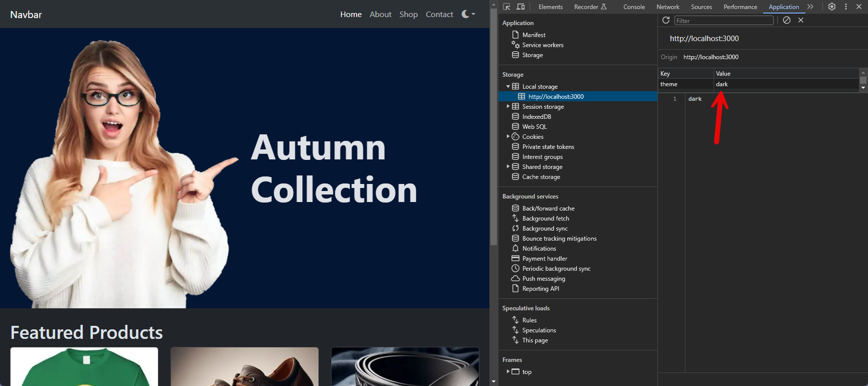868x386 pixels.
Task: Clear all storage entries icon
Action: pyautogui.click(x=787, y=20)
